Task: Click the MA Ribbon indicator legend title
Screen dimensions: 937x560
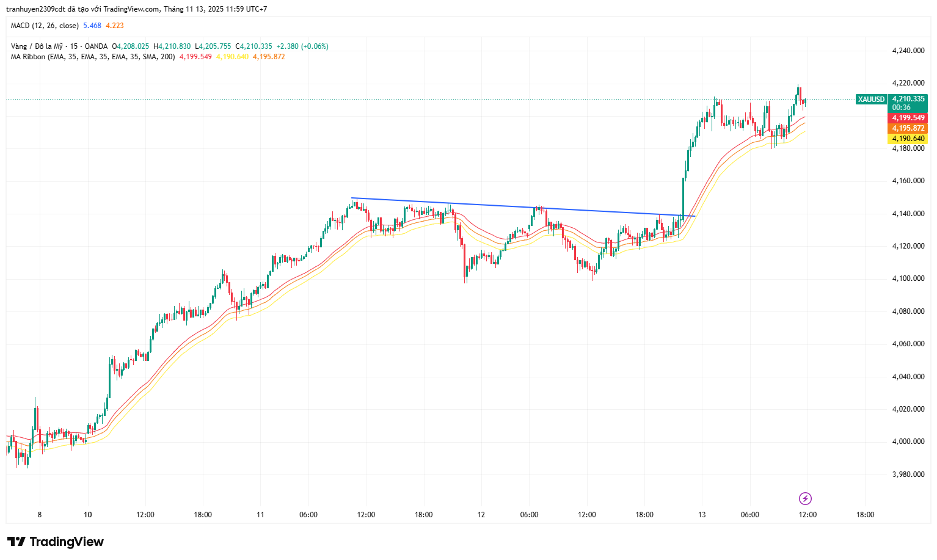Action: (x=27, y=57)
